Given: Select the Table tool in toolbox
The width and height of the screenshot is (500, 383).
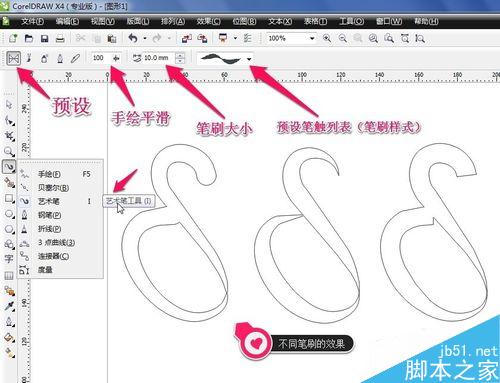Looking at the screenshot, I should coord(9,275).
